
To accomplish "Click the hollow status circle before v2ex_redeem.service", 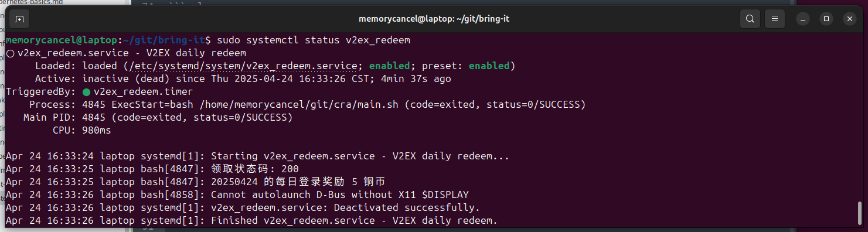I will point(10,53).
